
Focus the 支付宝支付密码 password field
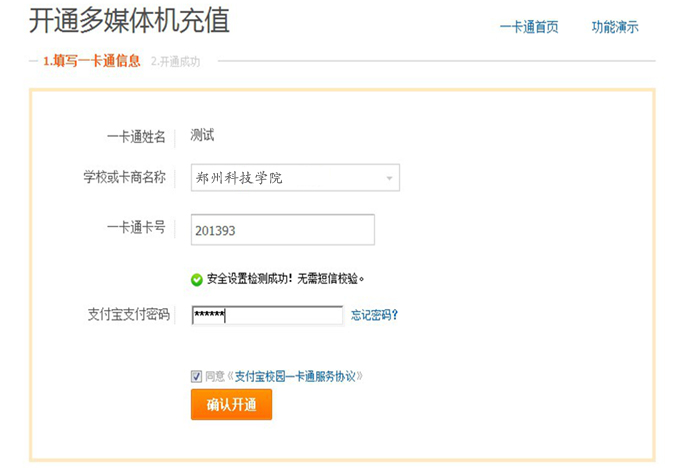(267, 316)
